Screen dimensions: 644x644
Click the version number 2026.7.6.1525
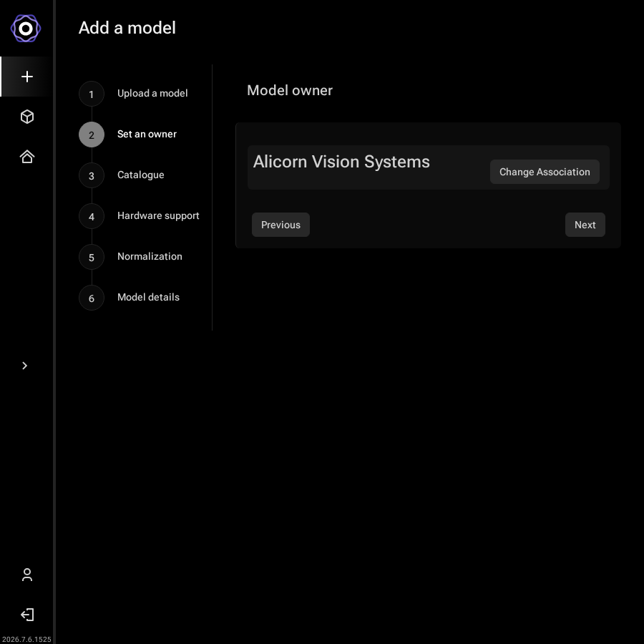click(26, 639)
